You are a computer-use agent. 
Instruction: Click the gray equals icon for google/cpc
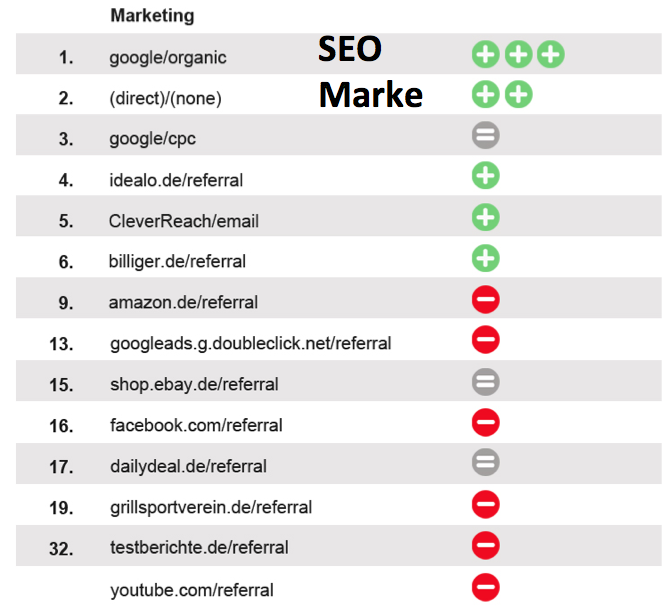click(486, 136)
